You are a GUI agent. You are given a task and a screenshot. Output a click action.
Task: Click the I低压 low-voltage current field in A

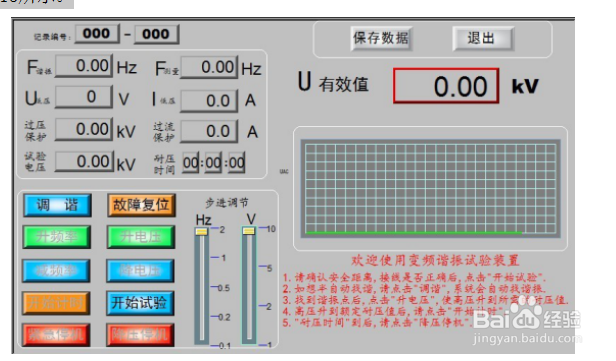pos(209,101)
